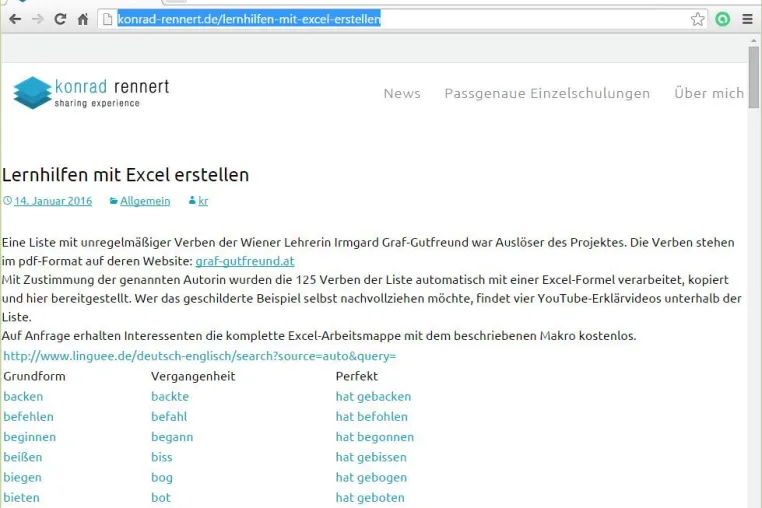Open the Allgemein category link
762x508 pixels.
(x=145, y=201)
